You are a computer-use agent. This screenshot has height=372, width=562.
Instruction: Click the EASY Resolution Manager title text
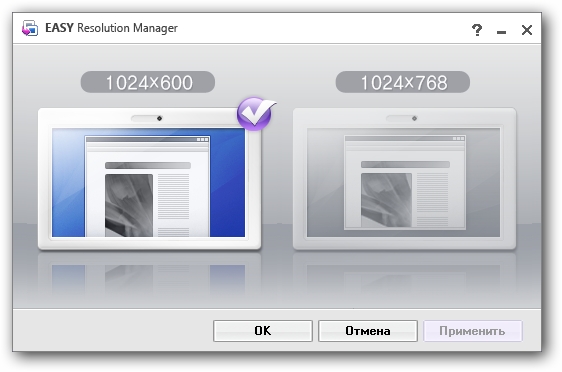(x=111, y=28)
